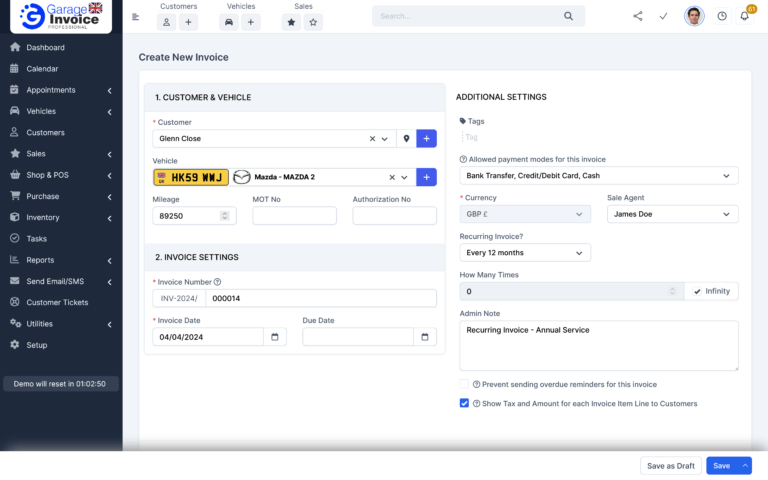Enable prevent sending overdue reminders checkbox
This screenshot has height=480, width=768.
tap(464, 384)
